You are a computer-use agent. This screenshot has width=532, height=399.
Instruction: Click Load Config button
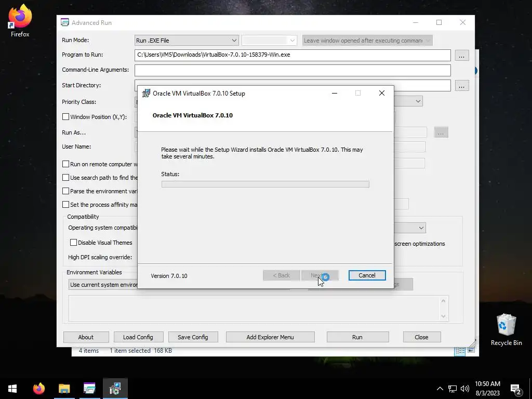[138, 337]
